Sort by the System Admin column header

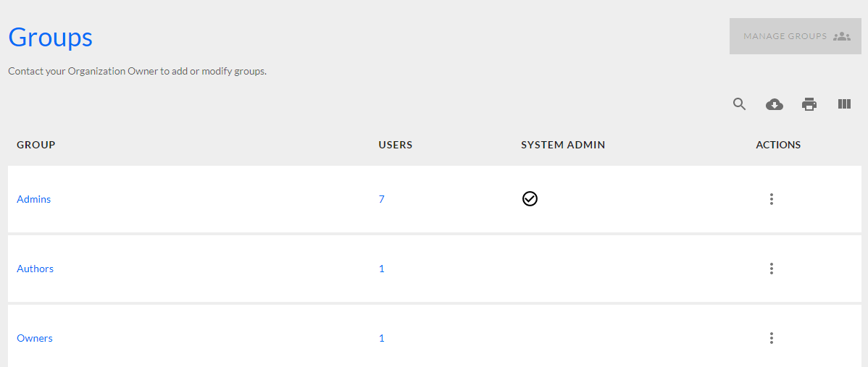click(x=563, y=145)
